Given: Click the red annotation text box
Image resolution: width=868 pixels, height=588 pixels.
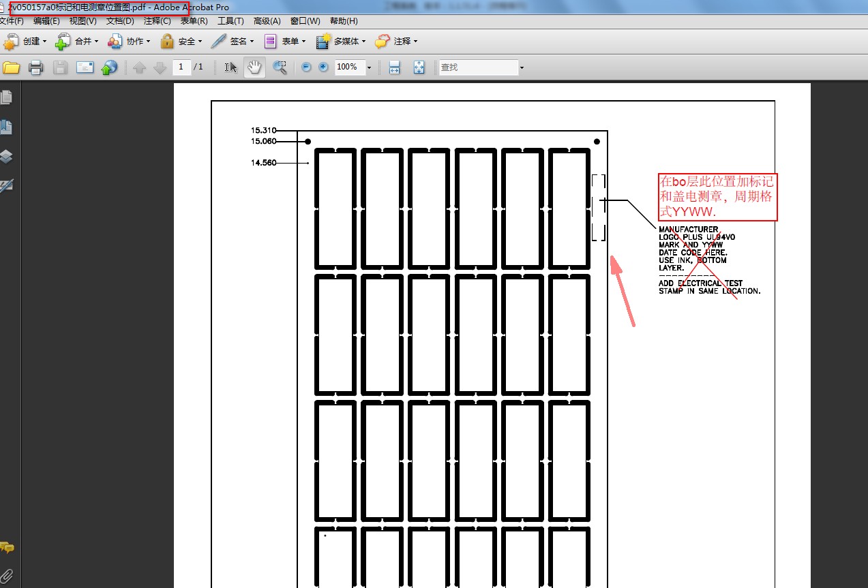Looking at the screenshot, I should click(717, 197).
